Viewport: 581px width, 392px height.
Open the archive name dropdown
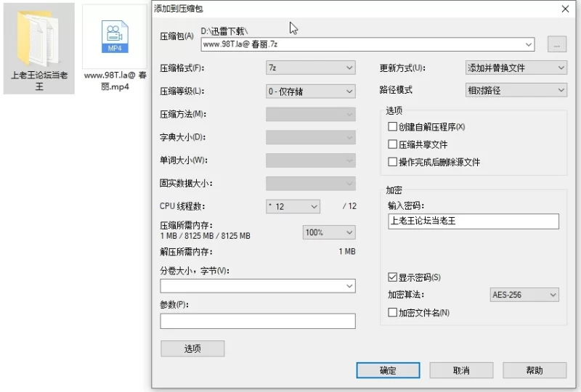[529, 44]
